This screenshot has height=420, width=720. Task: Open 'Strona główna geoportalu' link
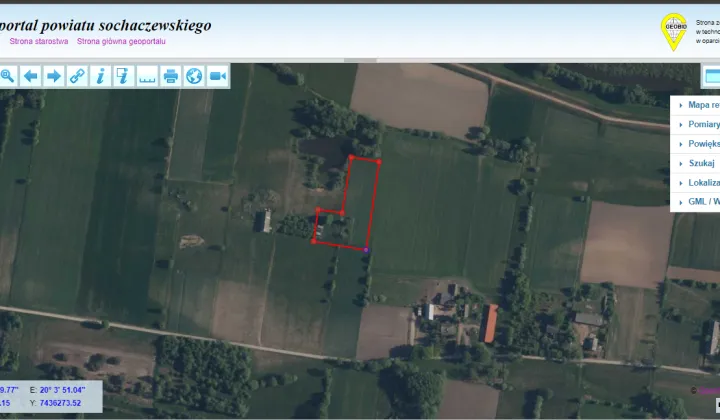tap(121, 41)
